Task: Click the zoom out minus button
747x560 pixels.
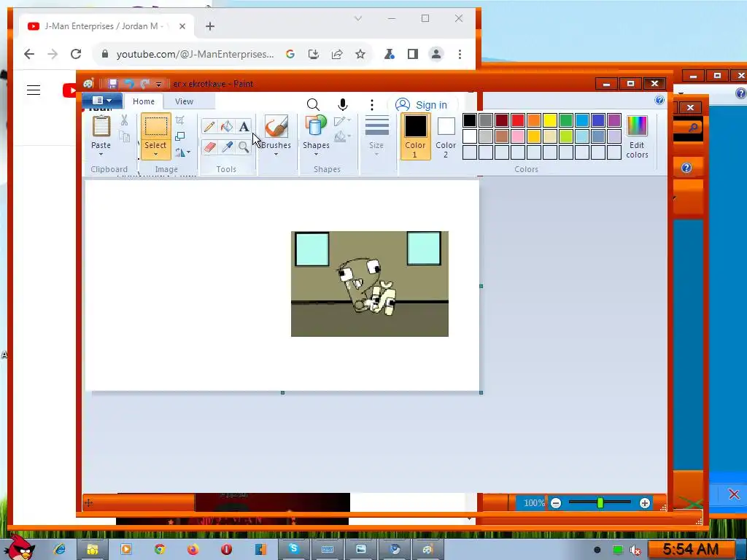Action: pyautogui.click(x=556, y=503)
